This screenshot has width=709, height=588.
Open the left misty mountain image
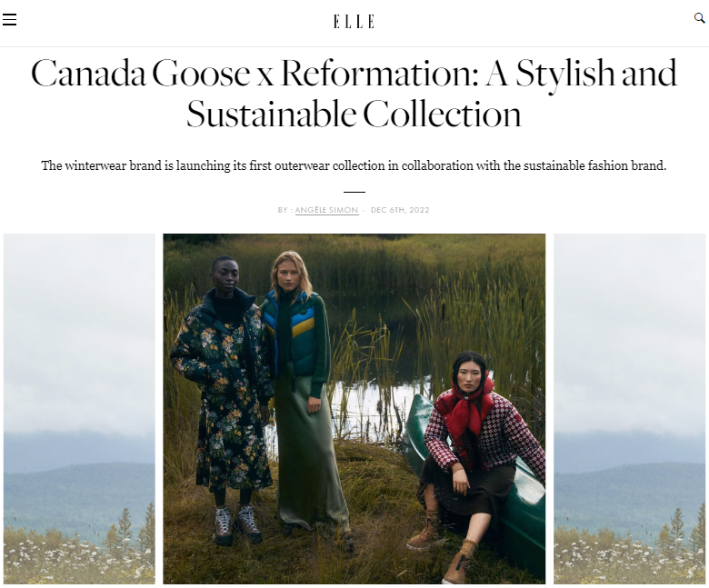79,409
